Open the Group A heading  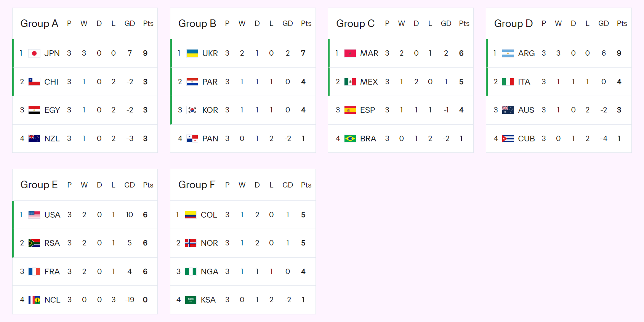[39, 24]
